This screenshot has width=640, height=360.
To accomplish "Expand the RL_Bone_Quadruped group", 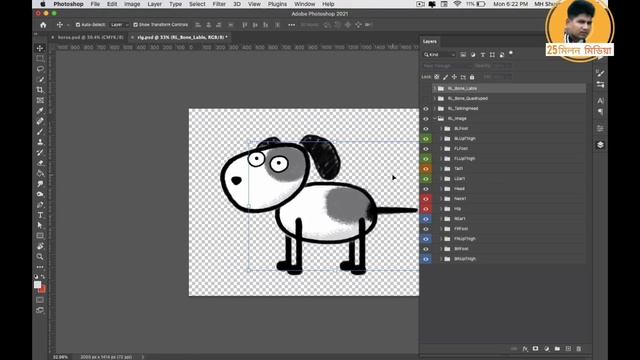I will click(x=435, y=98).
